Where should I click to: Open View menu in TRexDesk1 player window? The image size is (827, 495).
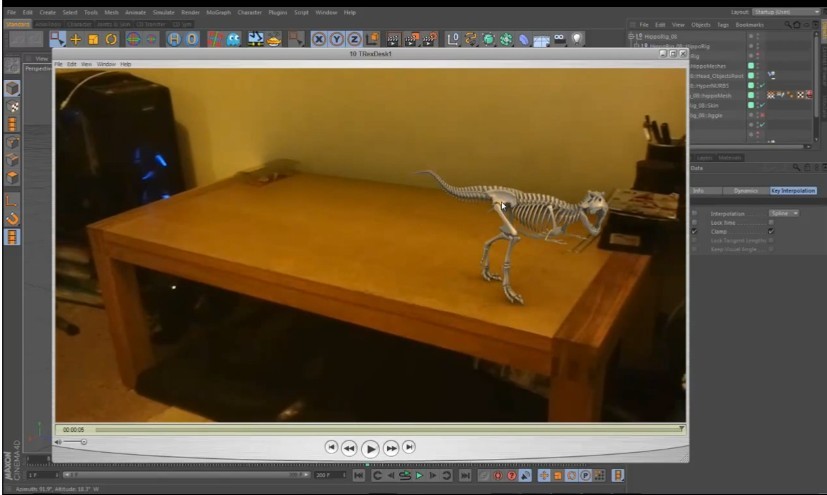click(x=86, y=64)
